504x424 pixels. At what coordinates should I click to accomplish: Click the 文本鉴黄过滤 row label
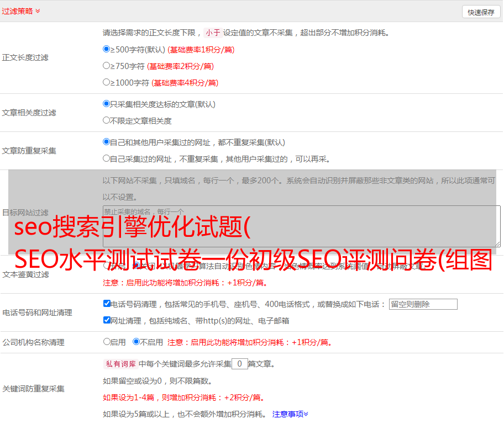click(x=26, y=274)
